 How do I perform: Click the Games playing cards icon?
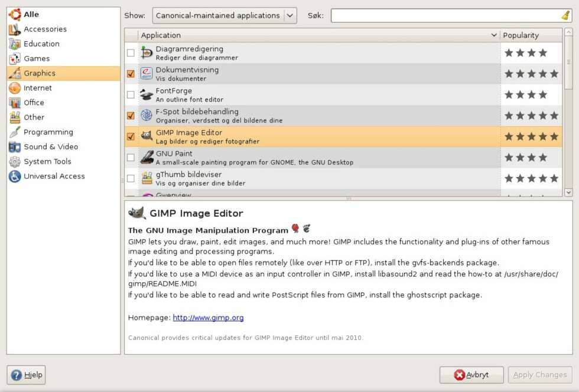(15, 58)
